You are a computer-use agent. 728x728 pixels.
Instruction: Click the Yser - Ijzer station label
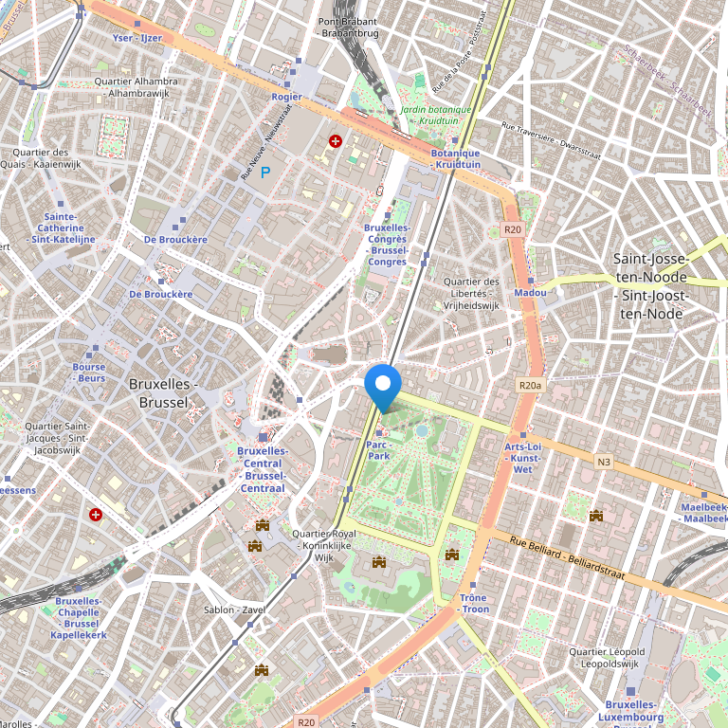tap(137, 38)
